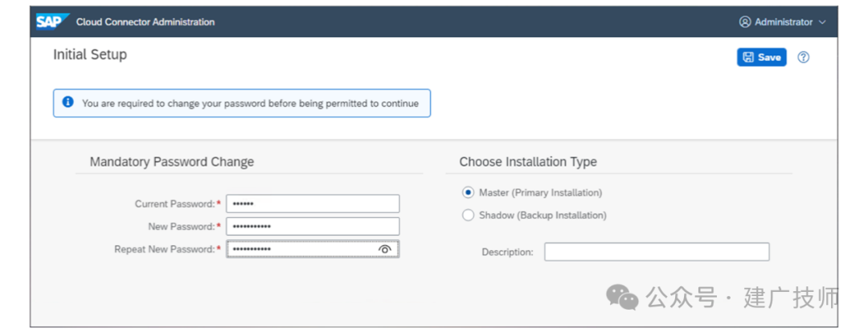868x333 pixels.
Task: Click the SAP logo in header
Action: 52,22
